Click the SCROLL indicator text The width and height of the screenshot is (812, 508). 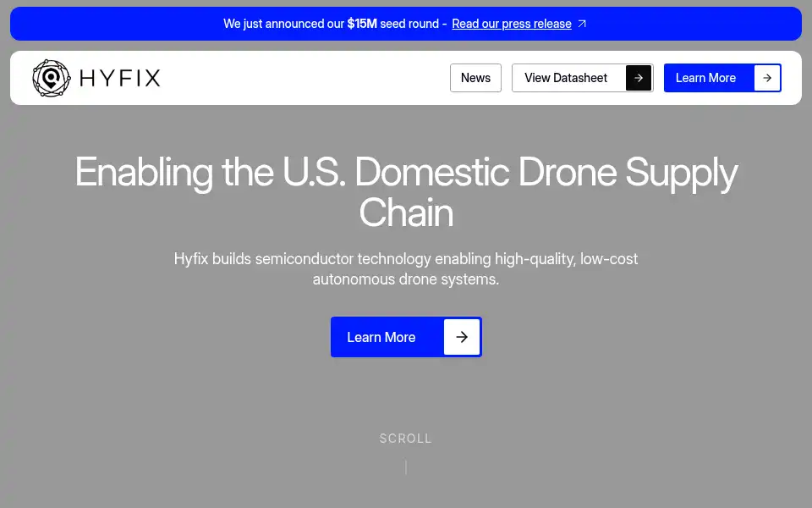(405, 439)
